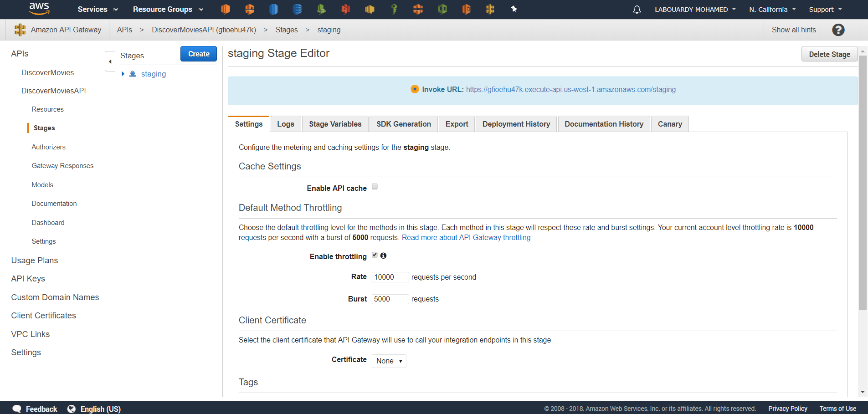Open the orange banded-cube shortcut right of the first orange cube

(249, 9)
